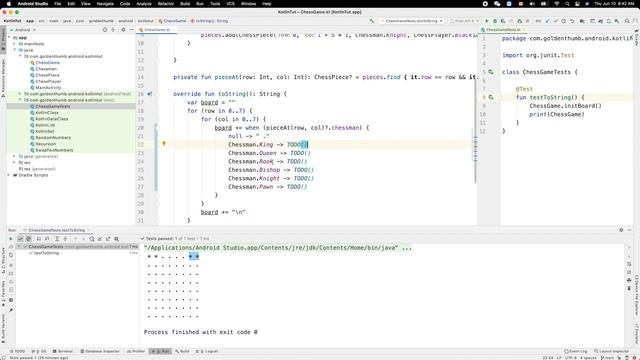
Task: Click the Export Test Results icon in Run toolbar
Action: [108, 239]
